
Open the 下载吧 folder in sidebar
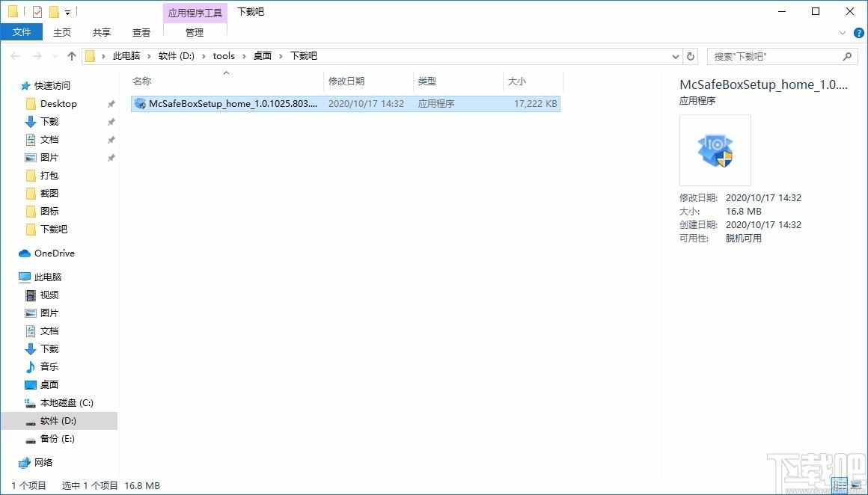click(x=54, y=229)
